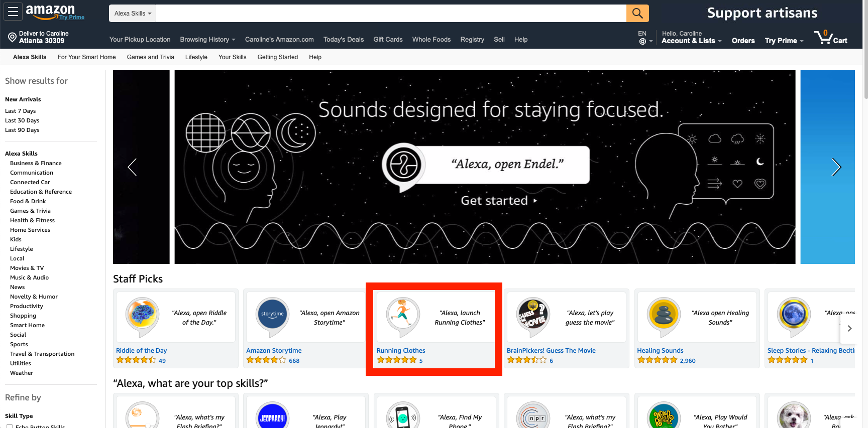Open the Alexa Skills subnav tab
The width and height of the screenshot is (868, 428).
point(30,57)
